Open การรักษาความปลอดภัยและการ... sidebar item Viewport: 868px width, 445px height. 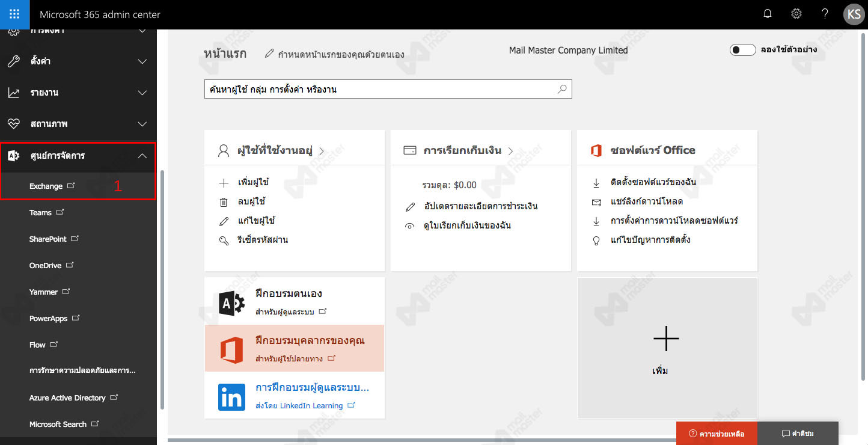[82, 370]
